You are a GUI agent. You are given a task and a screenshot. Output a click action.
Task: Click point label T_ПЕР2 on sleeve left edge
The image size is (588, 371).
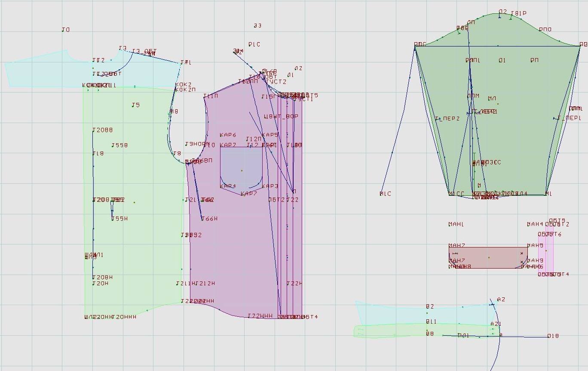(x=447, y=118)
